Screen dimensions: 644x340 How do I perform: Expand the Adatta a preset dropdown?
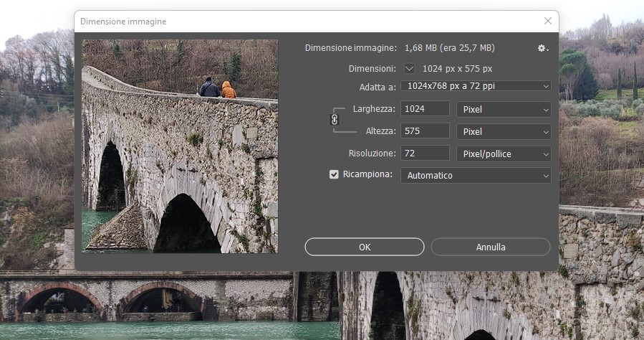pyautogui.click(x=475, y=86)
